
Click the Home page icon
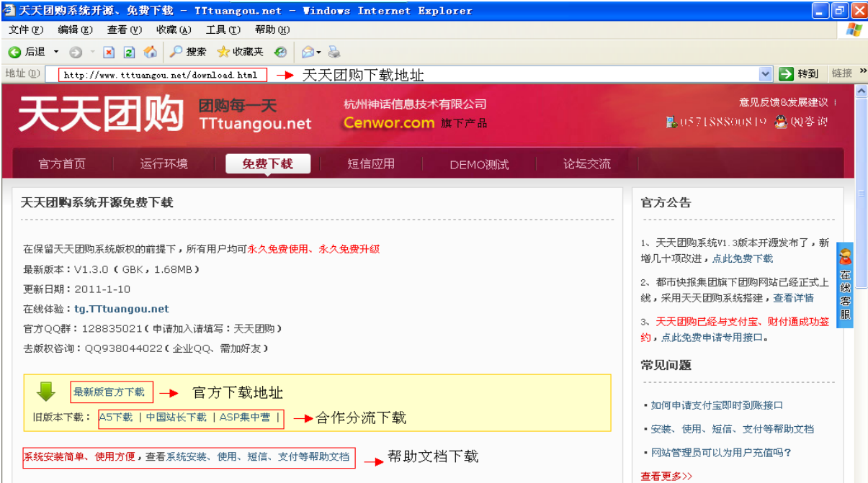[x=150, y=52]
